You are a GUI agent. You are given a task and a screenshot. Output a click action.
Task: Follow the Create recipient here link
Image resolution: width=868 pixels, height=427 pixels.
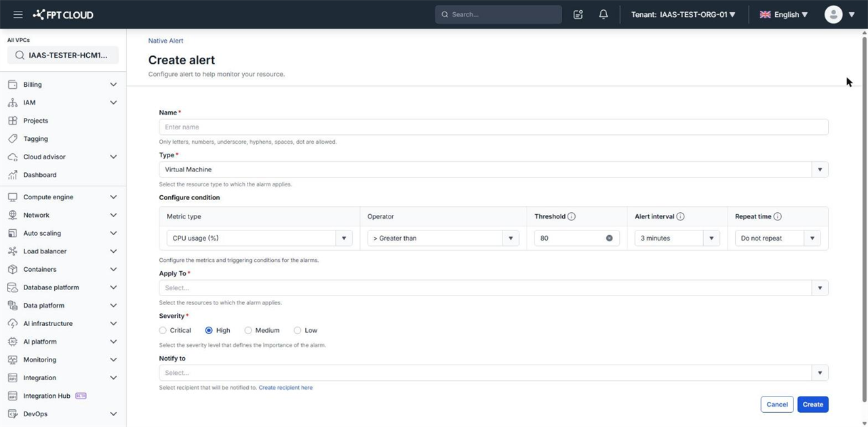coord(285,388)
